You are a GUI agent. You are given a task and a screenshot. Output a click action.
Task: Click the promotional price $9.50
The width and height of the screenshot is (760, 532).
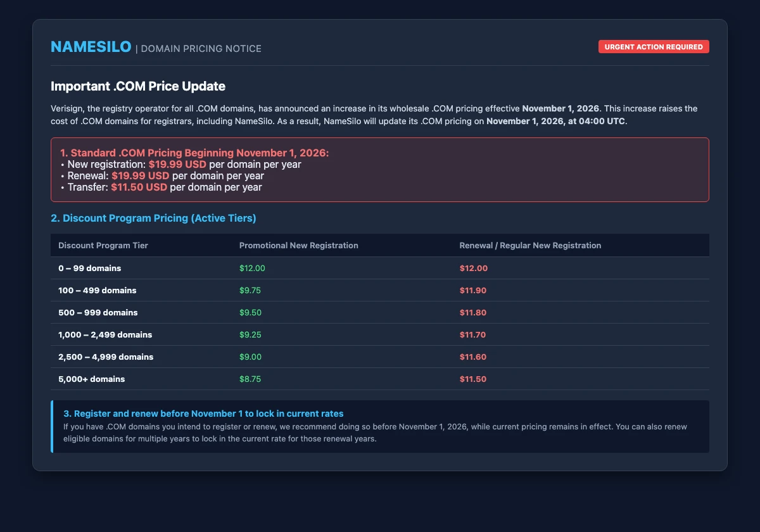[x=250, y=313]
